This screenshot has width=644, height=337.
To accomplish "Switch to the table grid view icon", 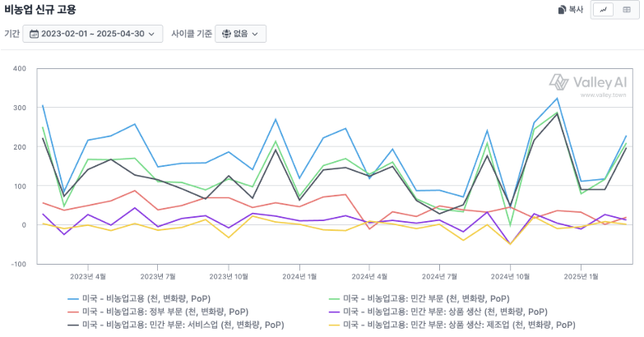I will [626, 10].
